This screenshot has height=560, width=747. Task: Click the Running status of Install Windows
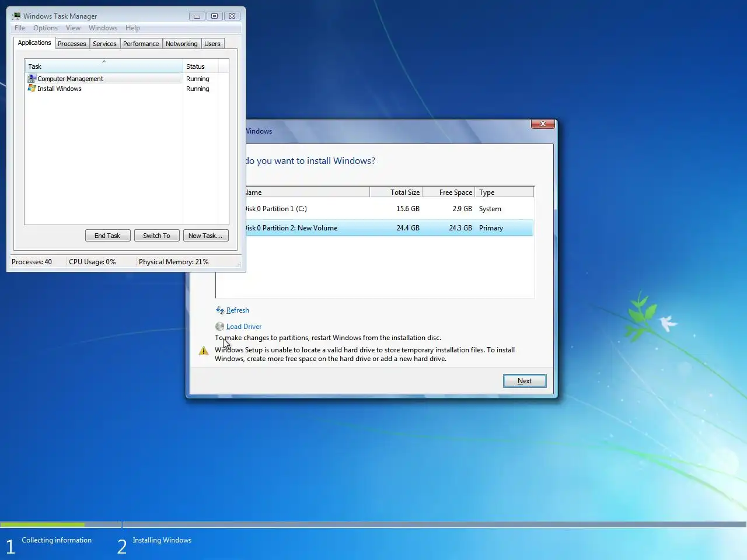[197, 89]
